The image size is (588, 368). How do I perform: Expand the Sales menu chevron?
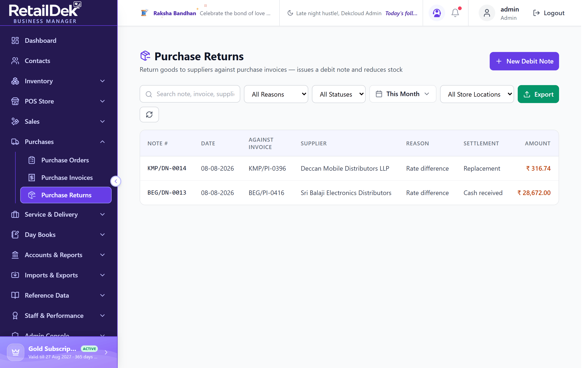tap(102, 121)
